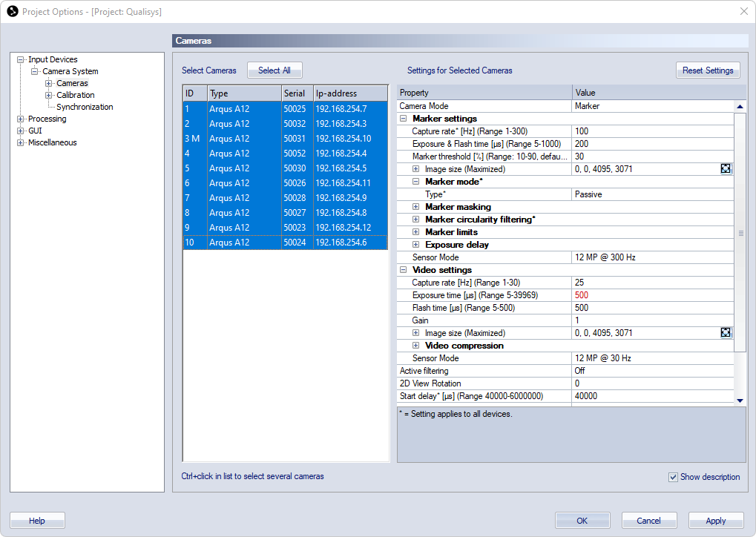This screenshot has width=756, height=537.
Task: Expand the Marker masking group
Action: pos(415,207)
